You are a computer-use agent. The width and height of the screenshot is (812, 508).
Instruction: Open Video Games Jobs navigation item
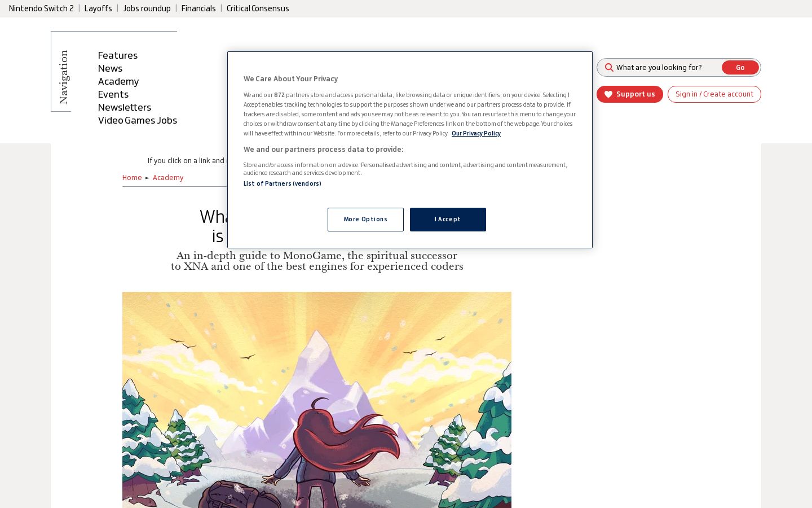point(138,120)
